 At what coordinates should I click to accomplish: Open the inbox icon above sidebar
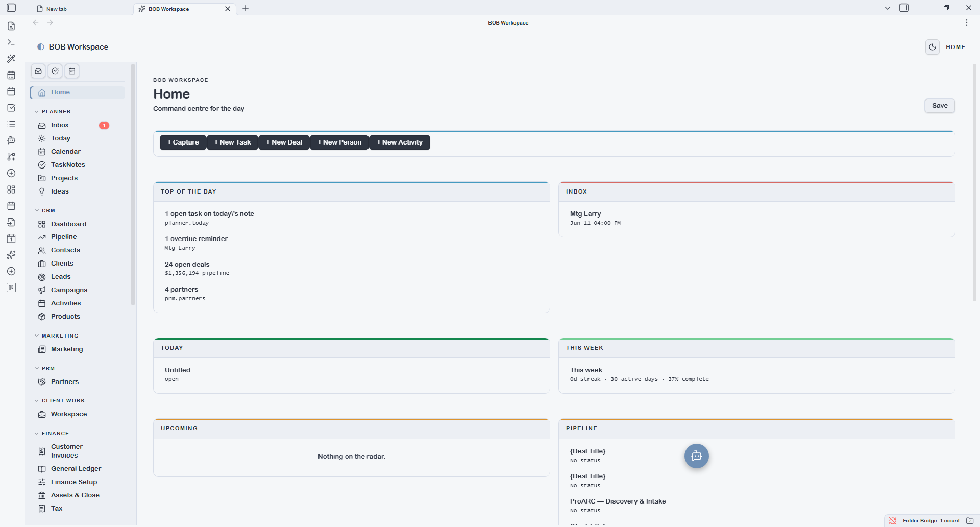point(38,71)
